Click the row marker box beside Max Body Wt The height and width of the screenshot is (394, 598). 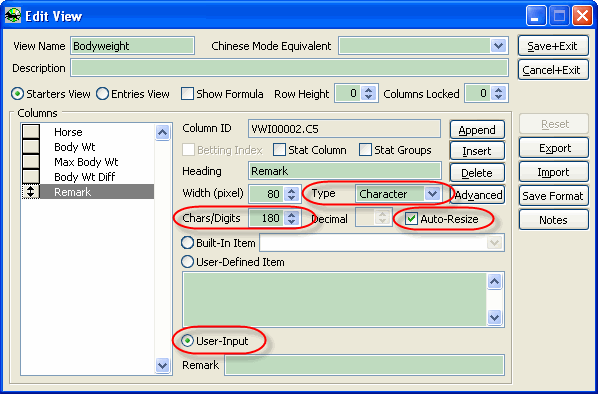coord(31,162)
